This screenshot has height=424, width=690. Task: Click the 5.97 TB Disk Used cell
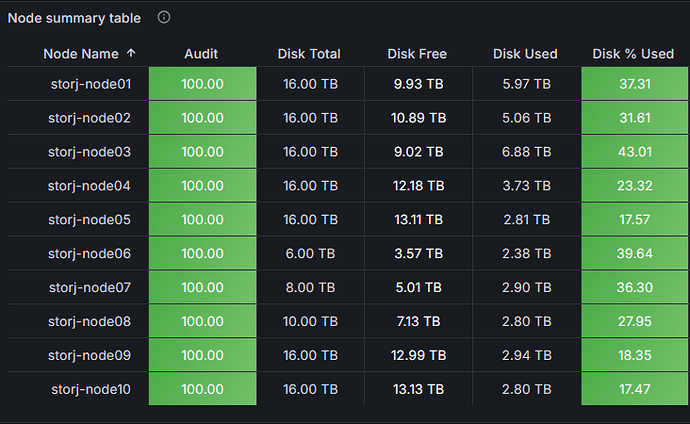click(527, 84)
